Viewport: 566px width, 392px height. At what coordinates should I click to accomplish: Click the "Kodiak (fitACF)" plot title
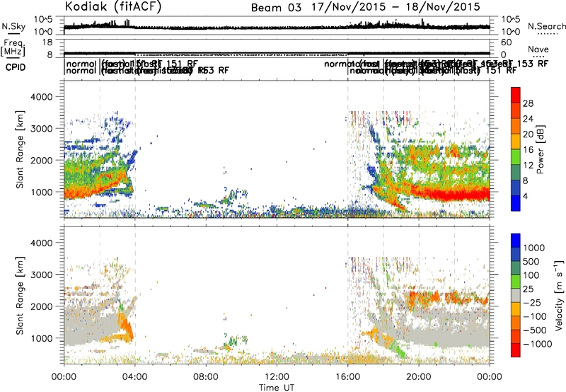click(113, 6)
